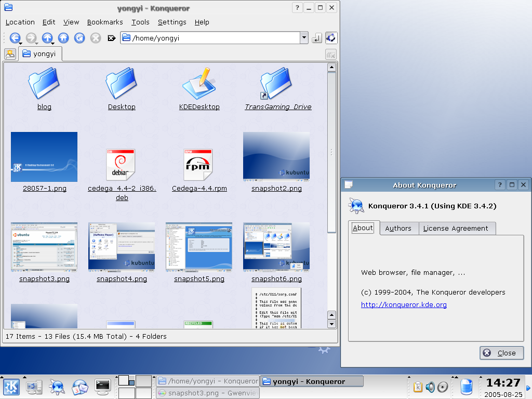Image resolution: width=532 pixels, height=399 pixels.
Task: Click the animated KDE gear logo in Konqueror toolbar
Action: coord(331,37)
